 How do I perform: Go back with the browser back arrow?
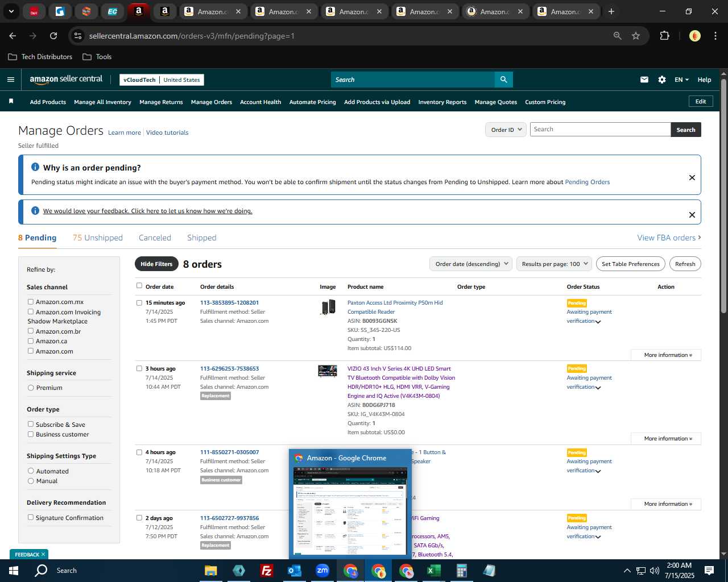(x=13, y=36)
